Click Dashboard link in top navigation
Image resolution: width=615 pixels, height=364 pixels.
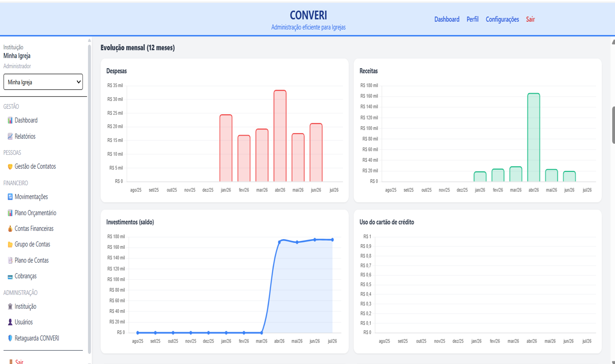447,19
